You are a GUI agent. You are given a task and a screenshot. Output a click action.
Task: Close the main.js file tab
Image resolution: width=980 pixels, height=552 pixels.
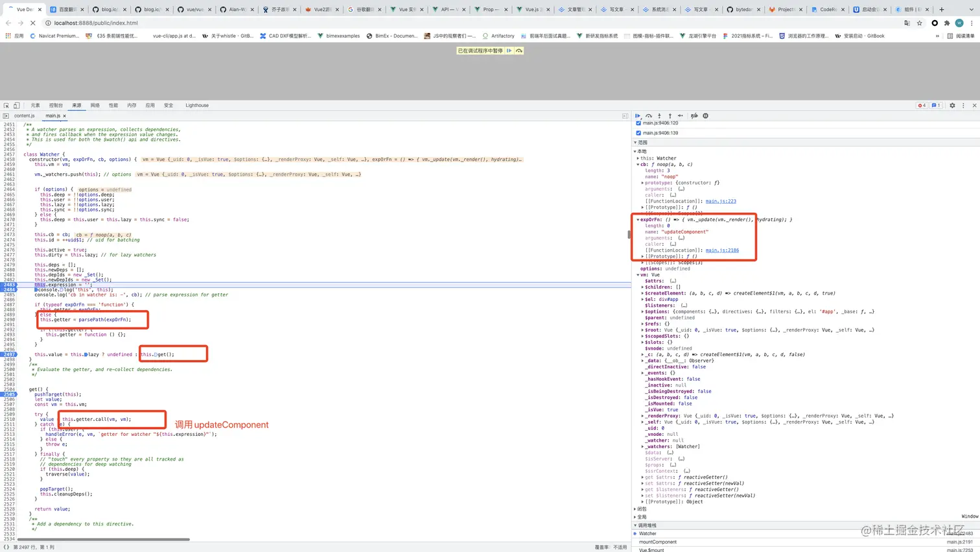(64, 116)
